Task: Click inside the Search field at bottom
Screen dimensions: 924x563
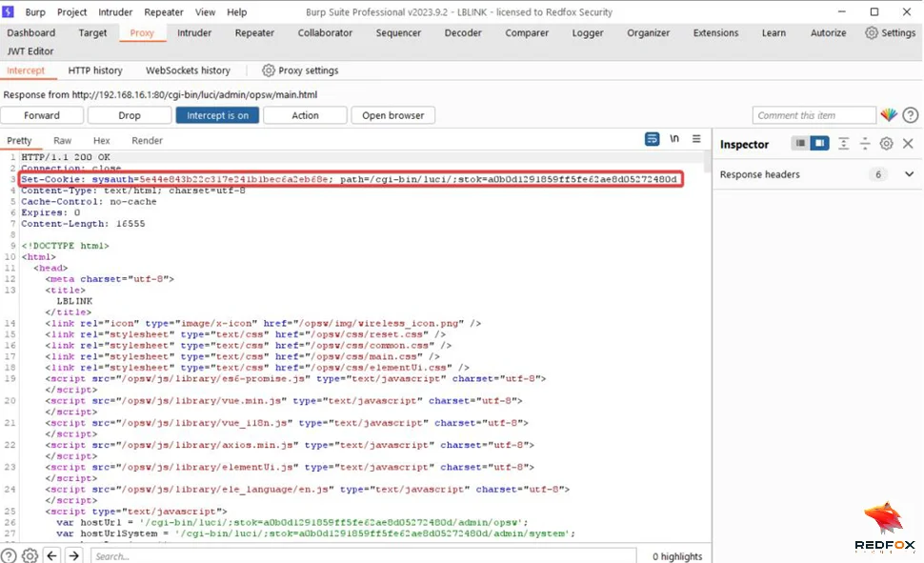Action: pos(362,553)
